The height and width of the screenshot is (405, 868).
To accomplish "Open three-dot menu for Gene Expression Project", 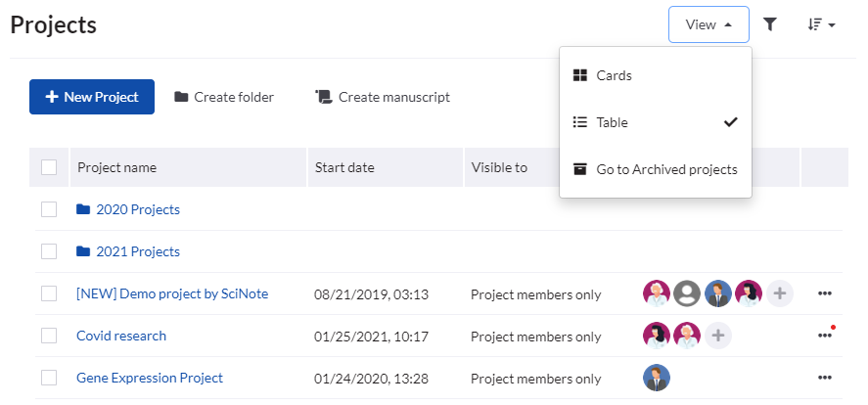I will point(824,378).
